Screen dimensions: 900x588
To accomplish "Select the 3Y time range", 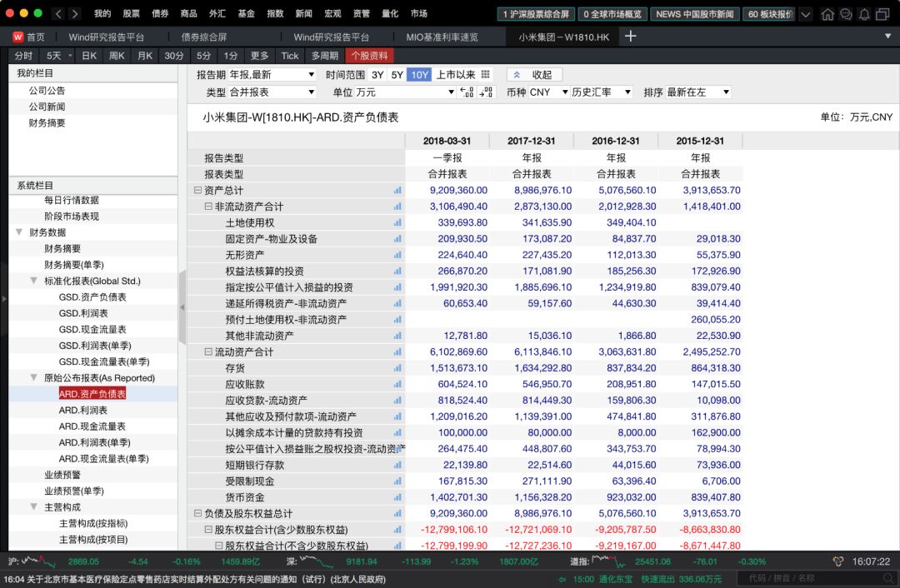I will click(x=377, y=75).
